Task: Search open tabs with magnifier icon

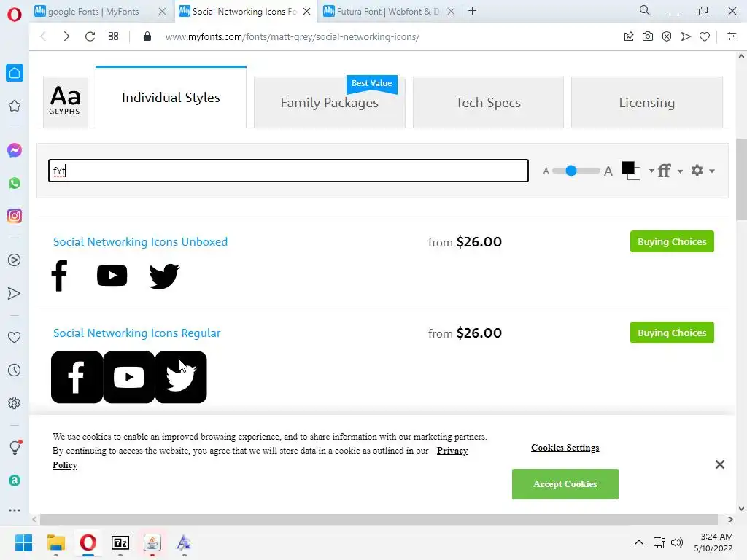Action: [x=645, y=10]
